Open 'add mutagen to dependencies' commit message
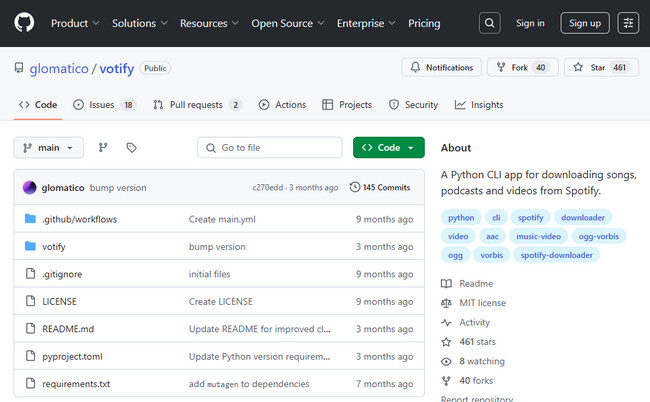The image size is (650, 402). 249,384
